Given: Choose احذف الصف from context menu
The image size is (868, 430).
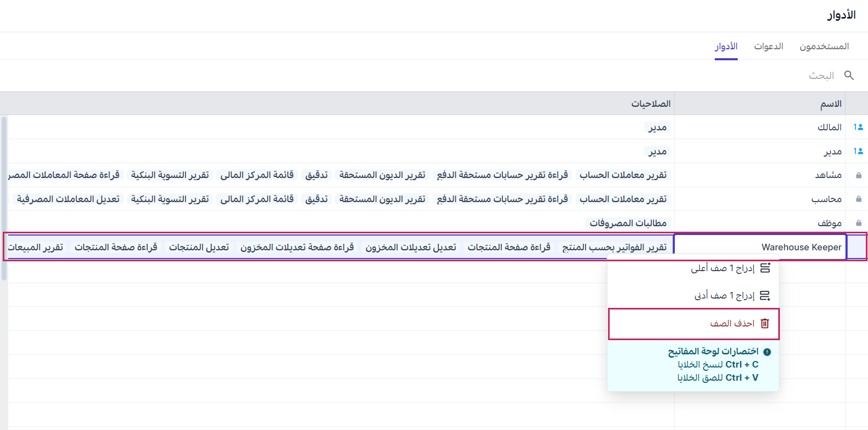Looking at the screenshot, I should tap(732, 324).
